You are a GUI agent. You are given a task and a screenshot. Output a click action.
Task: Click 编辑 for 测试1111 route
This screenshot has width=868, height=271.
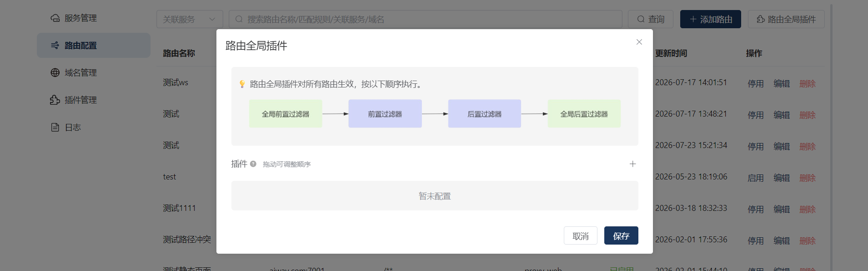pos(782,210)
